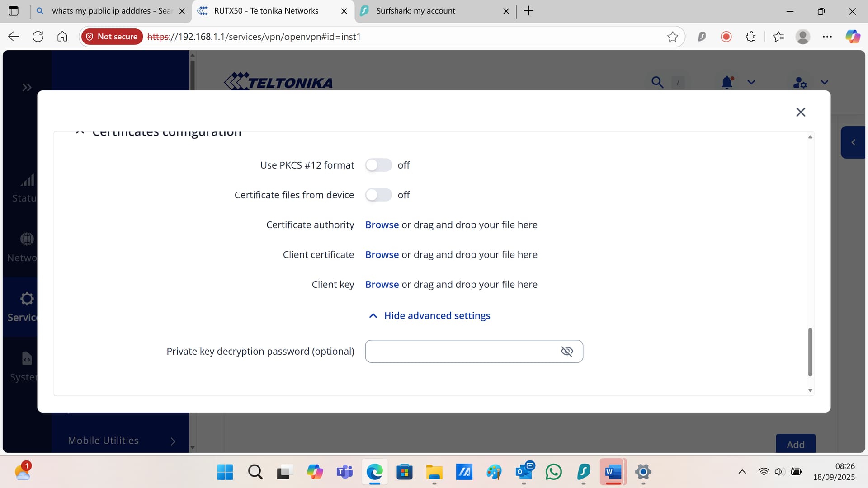Switch to public IP search tab
The height and width of the screenshot is (488, 868).
point(111,11)
